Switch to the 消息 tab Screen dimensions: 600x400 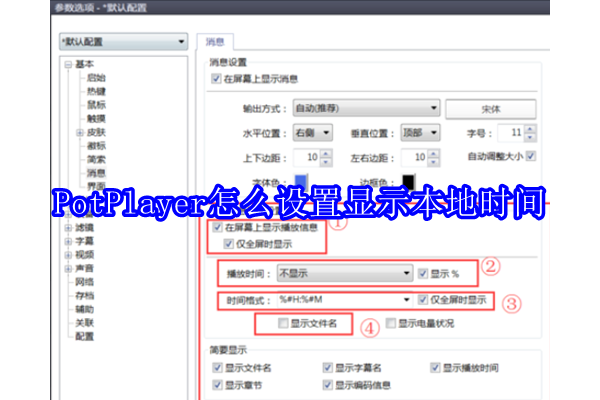coord(215,42)
